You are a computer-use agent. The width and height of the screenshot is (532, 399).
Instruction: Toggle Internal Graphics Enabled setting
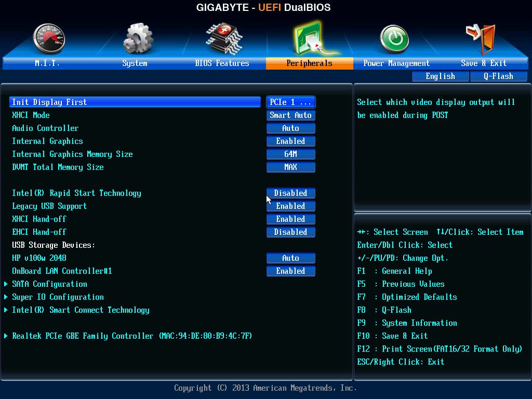tap(291, 141)
